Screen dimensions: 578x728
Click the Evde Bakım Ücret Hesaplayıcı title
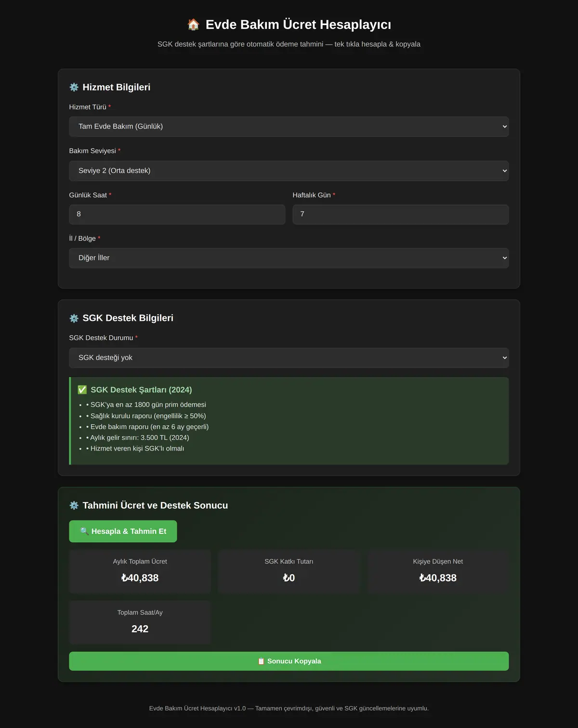[298, 25]
